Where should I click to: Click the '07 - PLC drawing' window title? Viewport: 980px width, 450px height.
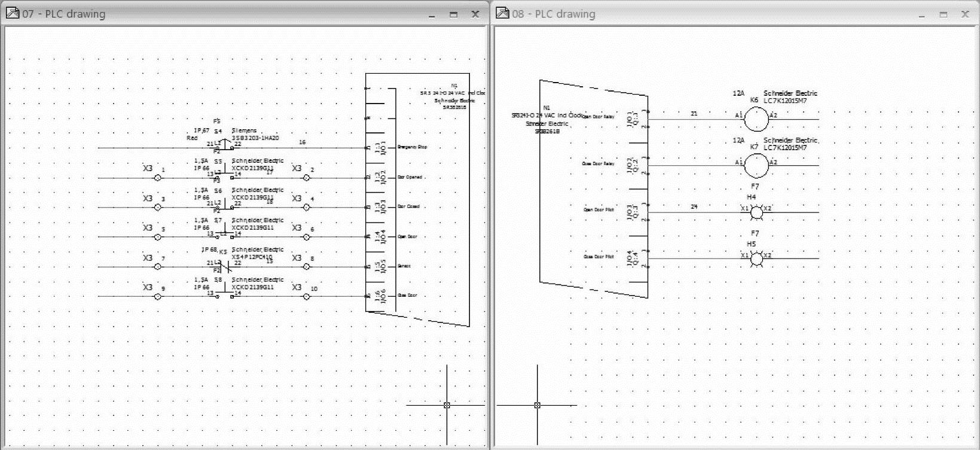63,14
